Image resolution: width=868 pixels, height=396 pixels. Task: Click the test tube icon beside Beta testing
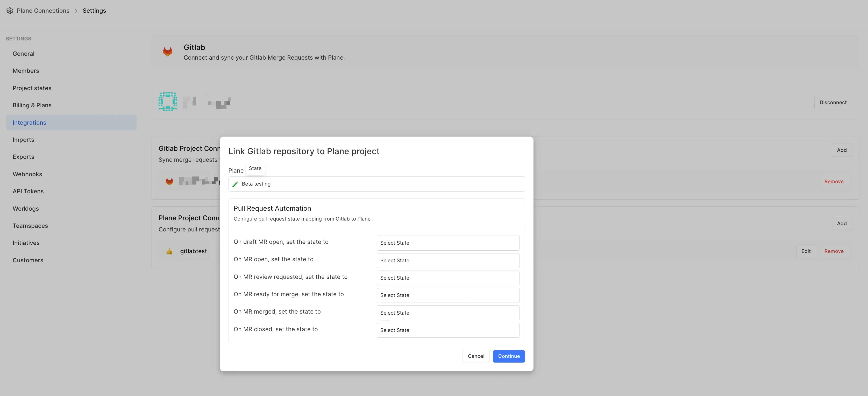pyautogui.click(x=235, y=184)
